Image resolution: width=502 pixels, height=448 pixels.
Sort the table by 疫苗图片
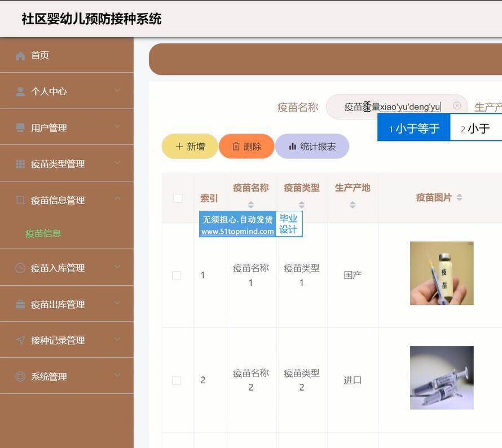coord(460,198)
